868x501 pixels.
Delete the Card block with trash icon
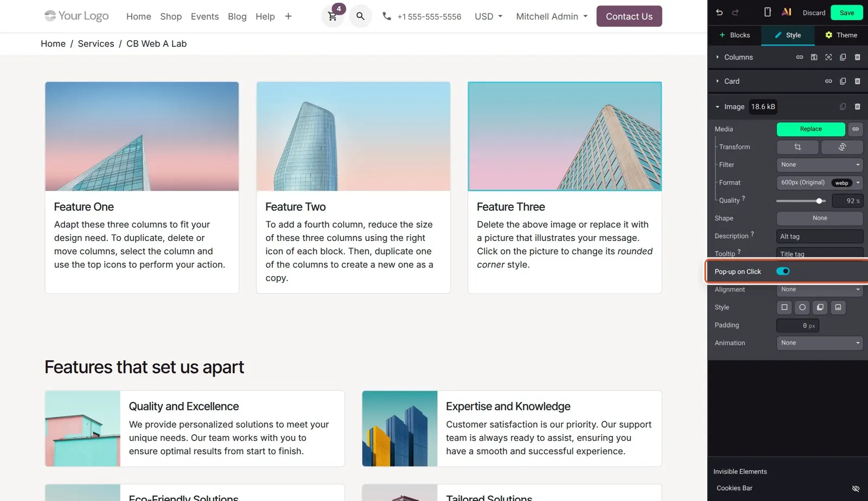click(858, 81)
